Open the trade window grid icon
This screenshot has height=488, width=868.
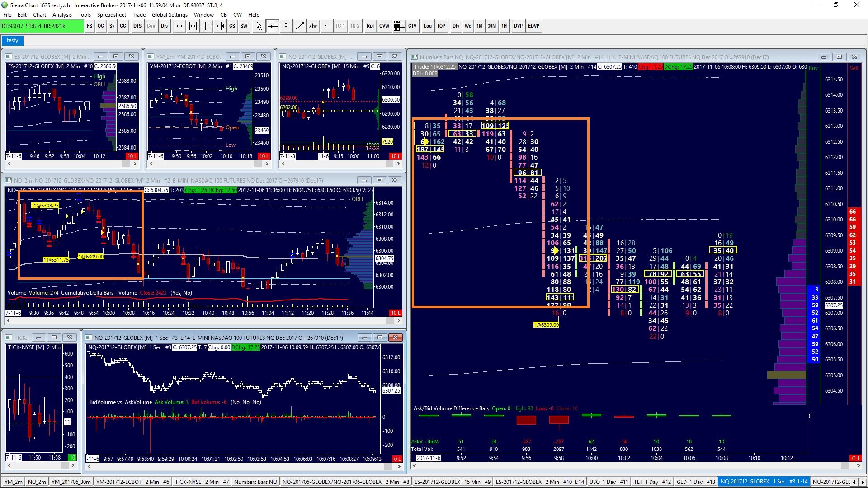(398, 26)
